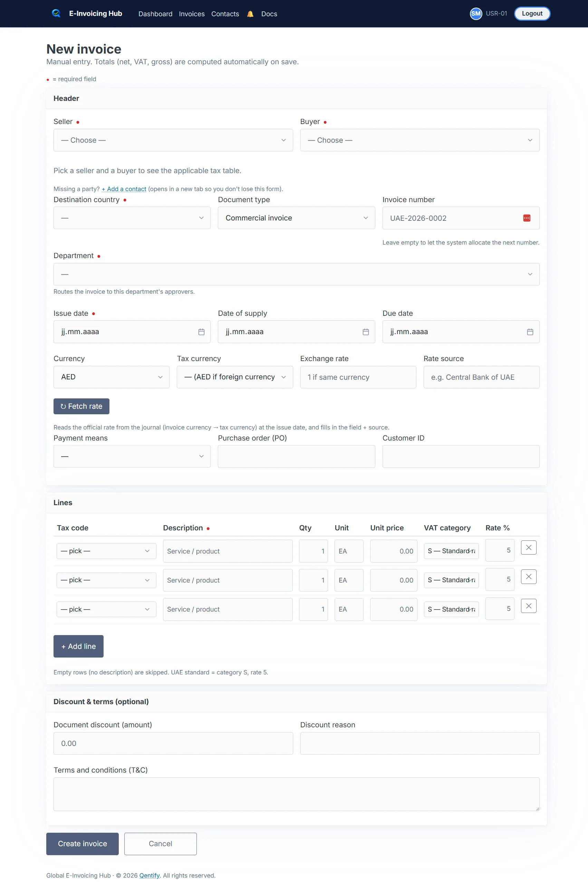Open Tax code dropdown in third line
Image resolution: width=588 pixels, height=888 pixels.
point(106,609)
